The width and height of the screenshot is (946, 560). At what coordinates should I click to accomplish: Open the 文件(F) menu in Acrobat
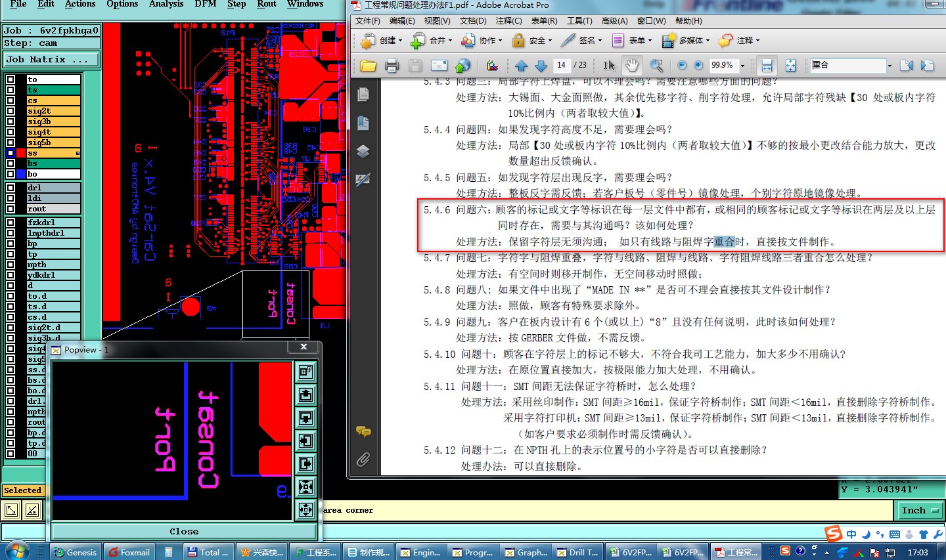pos(368,21)
